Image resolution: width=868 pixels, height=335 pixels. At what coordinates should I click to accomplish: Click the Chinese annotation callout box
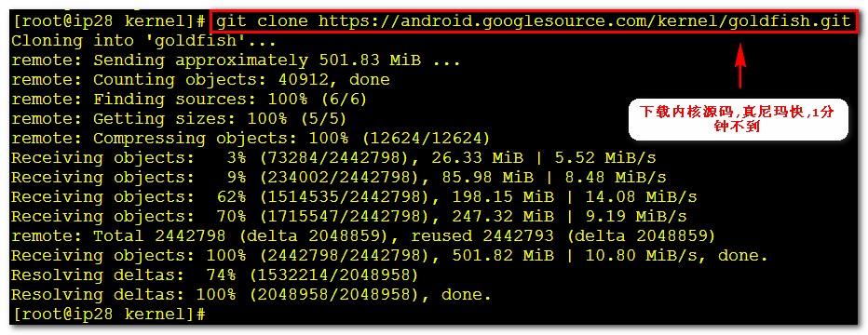[739, 119]
